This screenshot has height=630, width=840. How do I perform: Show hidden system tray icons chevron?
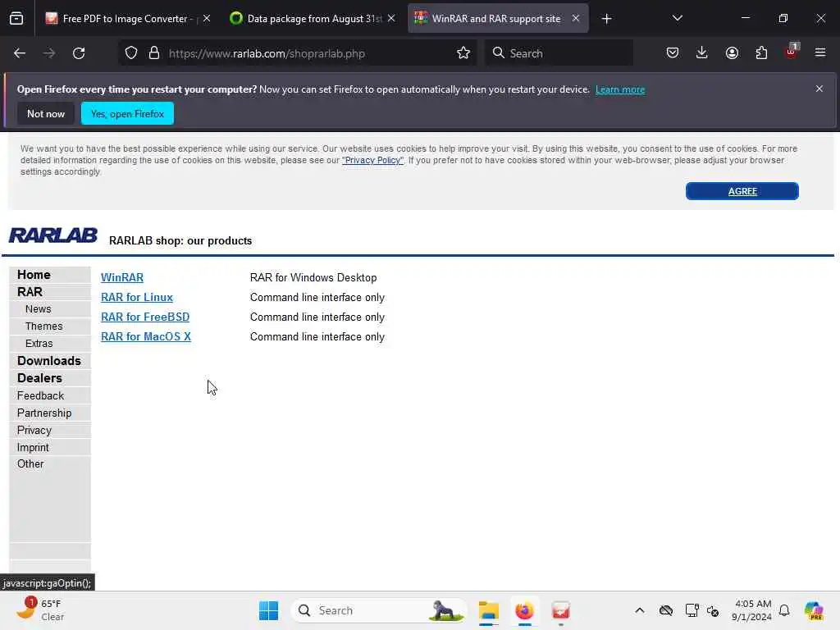click(640, 610)
